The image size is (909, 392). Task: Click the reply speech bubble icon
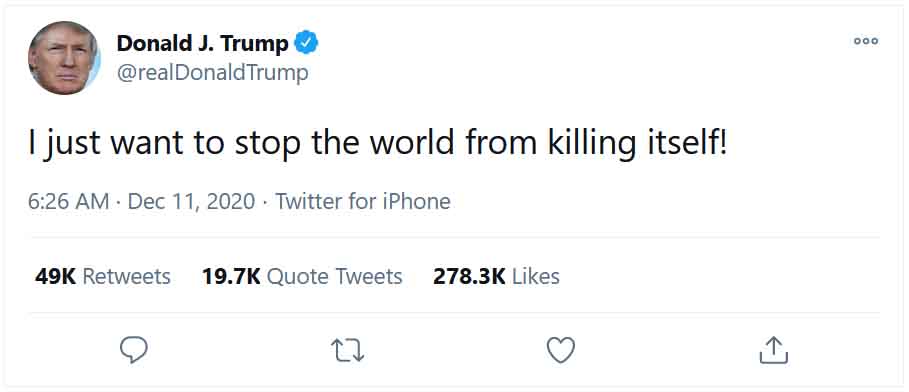click(x=134, y=350)
